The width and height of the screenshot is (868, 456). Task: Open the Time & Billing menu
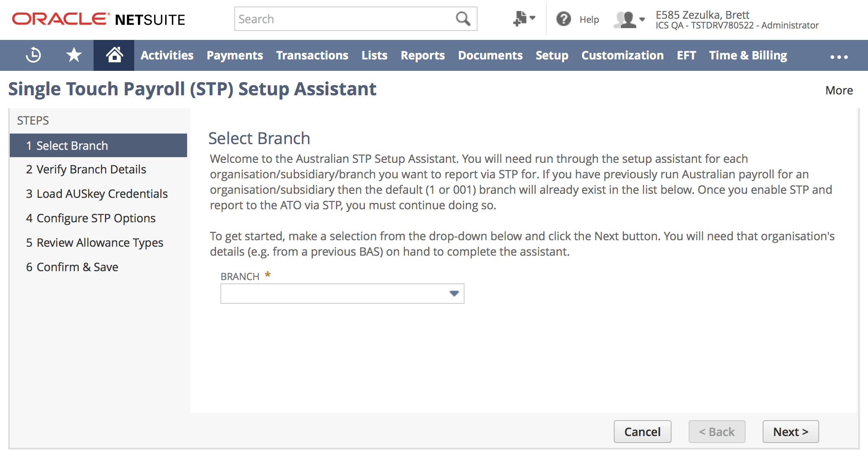pos(748,55)
